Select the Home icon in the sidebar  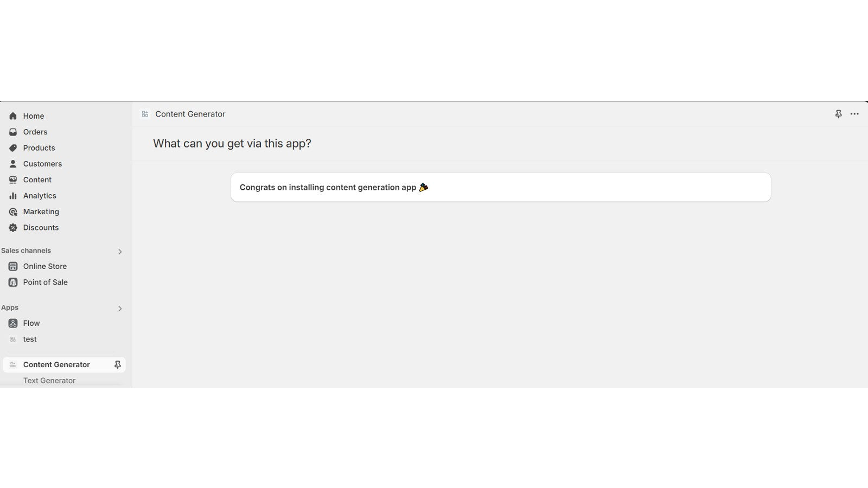click(12, 115)
